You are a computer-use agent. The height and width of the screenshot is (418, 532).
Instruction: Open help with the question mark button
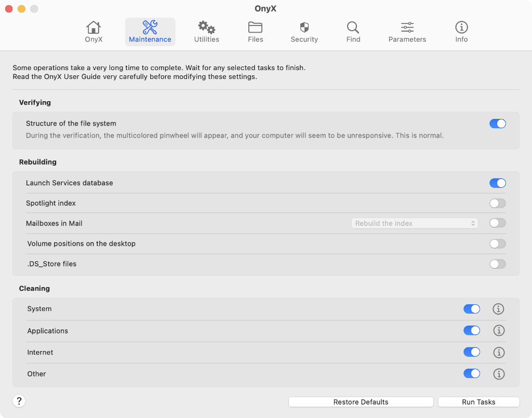coord(19,401)
